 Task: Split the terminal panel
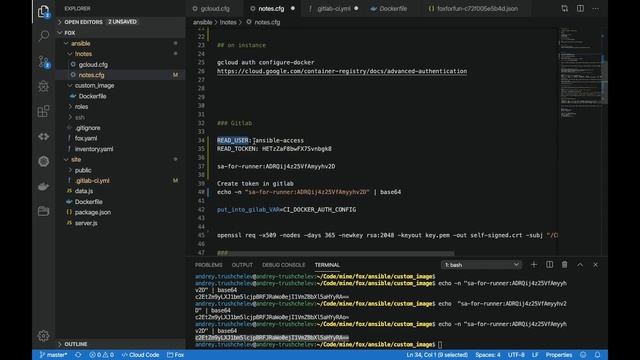[549, 264]
